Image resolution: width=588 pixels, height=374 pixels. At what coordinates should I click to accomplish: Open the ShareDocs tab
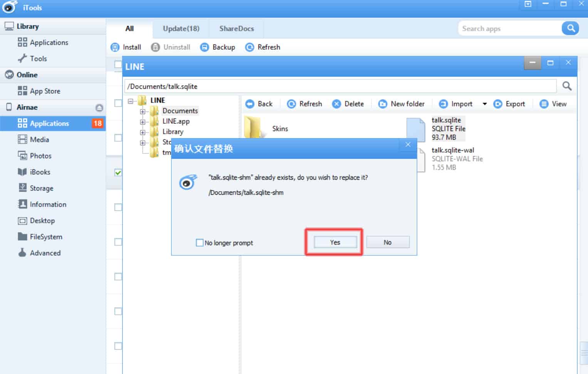pos(236,29)
